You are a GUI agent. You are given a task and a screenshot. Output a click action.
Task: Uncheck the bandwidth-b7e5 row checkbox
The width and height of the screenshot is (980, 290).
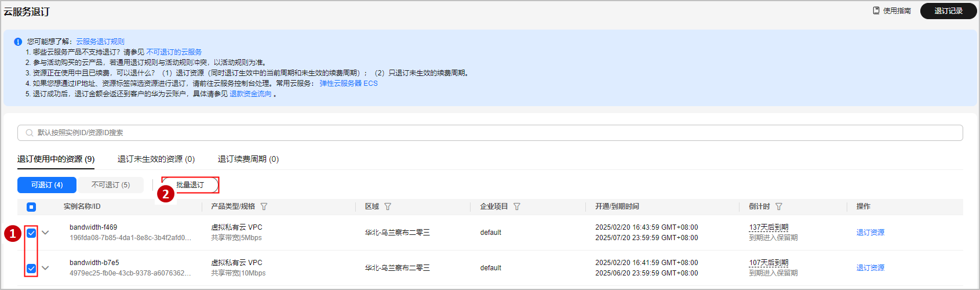[x=31, y=269]
